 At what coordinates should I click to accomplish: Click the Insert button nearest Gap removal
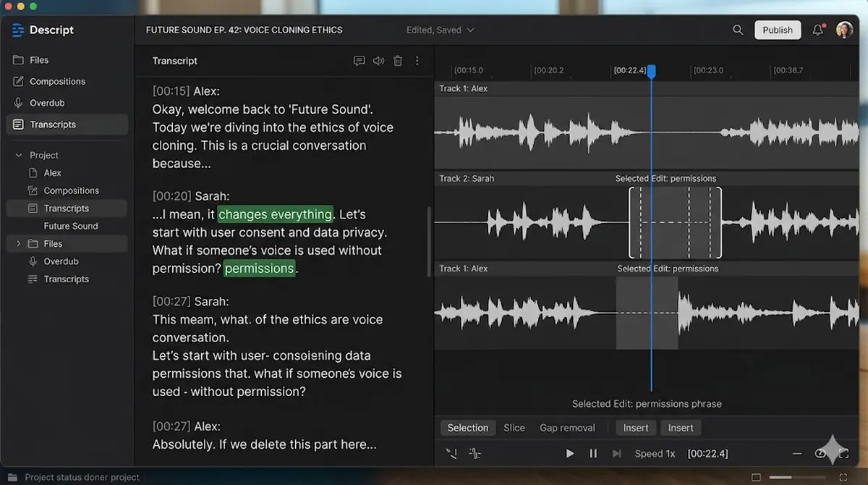pos(636,428)
